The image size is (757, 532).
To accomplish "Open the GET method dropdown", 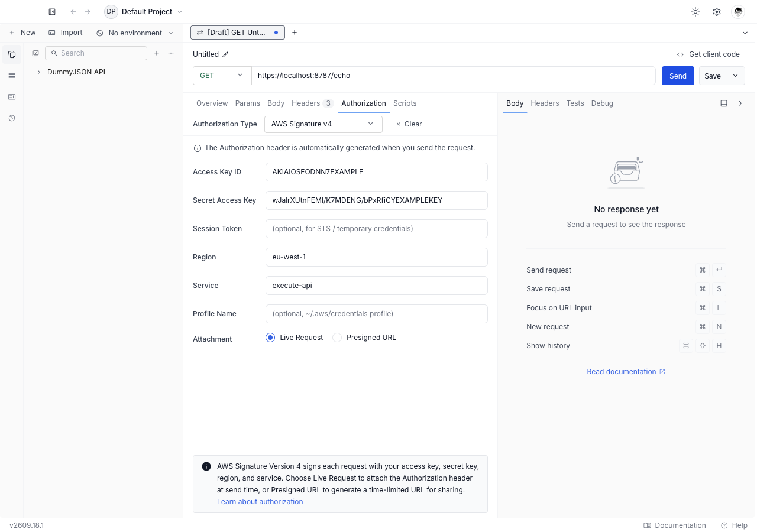I will tap(222, 76).
